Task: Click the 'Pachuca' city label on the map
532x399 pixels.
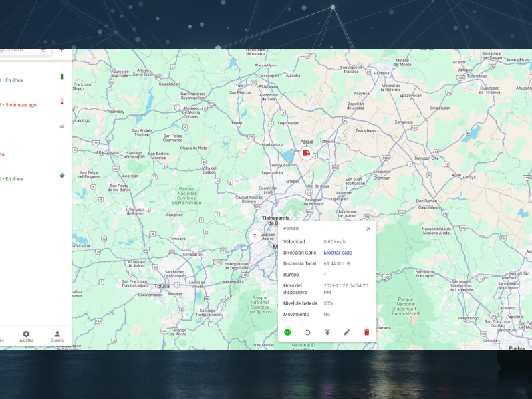Action: pos(382,73)
